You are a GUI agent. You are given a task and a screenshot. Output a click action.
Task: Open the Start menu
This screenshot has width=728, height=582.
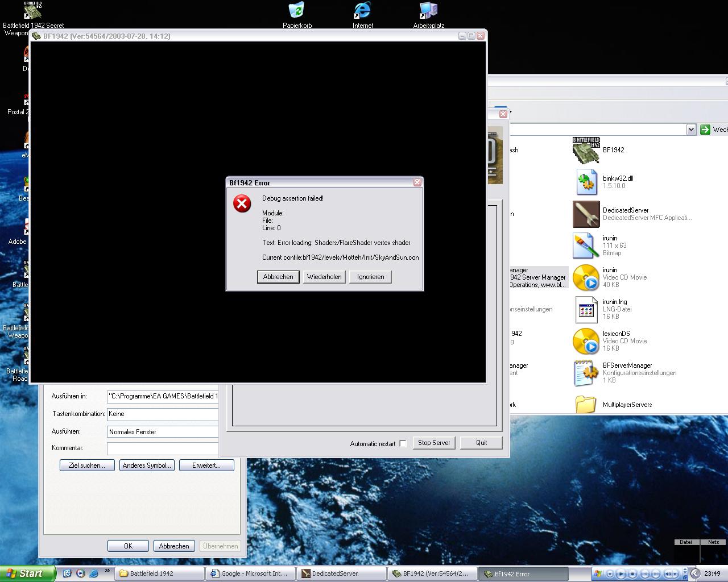point(28,573)
